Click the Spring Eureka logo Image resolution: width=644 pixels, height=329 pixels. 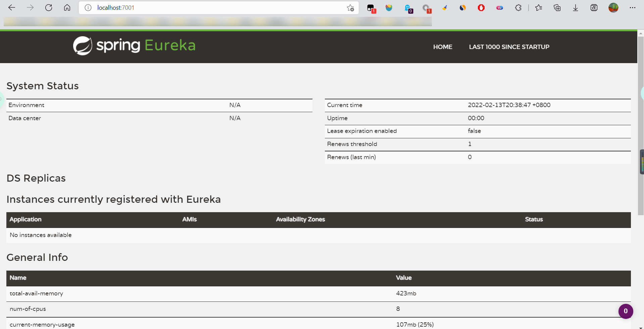[x=134, y=46]
